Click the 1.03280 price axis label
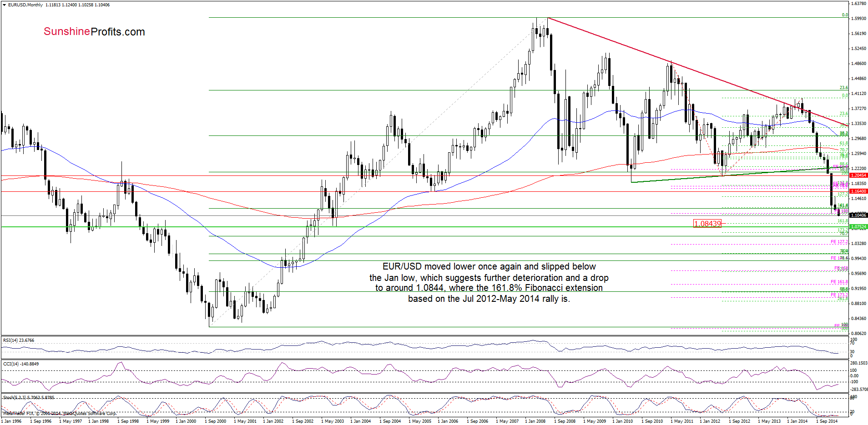 [858, 244]
